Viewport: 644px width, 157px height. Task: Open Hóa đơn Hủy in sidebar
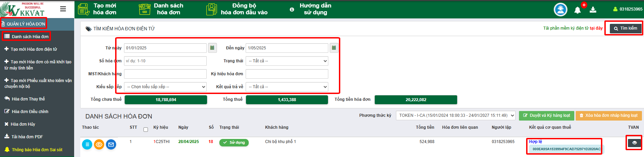(20, 124)
